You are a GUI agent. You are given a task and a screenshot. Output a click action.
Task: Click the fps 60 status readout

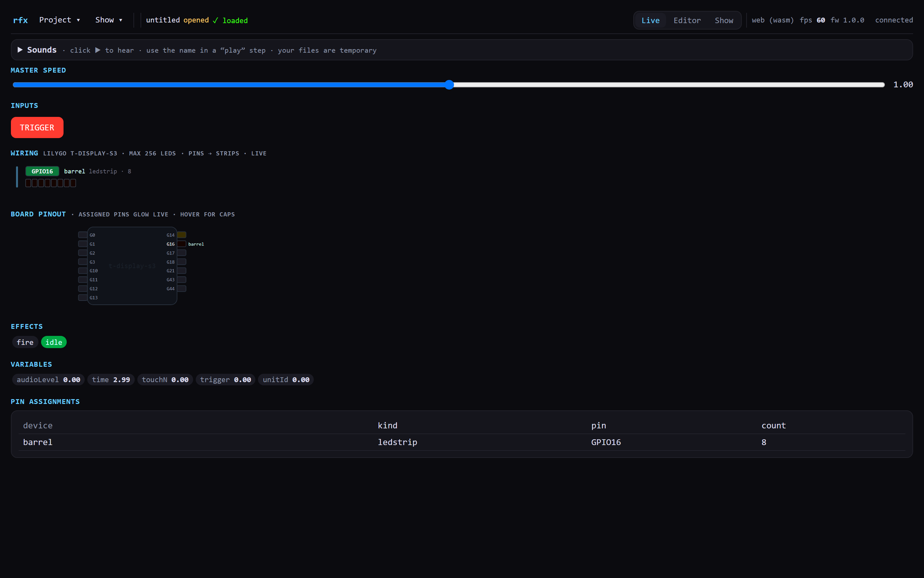(812, 20)
